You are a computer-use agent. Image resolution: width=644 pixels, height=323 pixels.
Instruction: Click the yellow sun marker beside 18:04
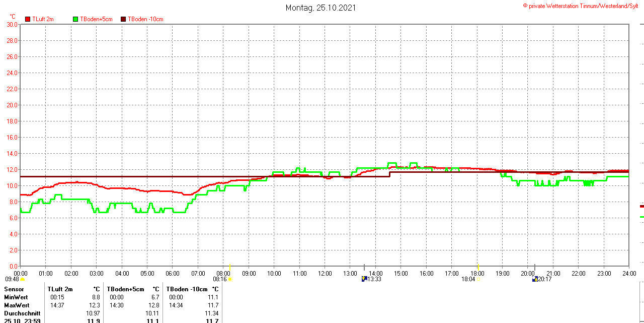click(478, 279)
